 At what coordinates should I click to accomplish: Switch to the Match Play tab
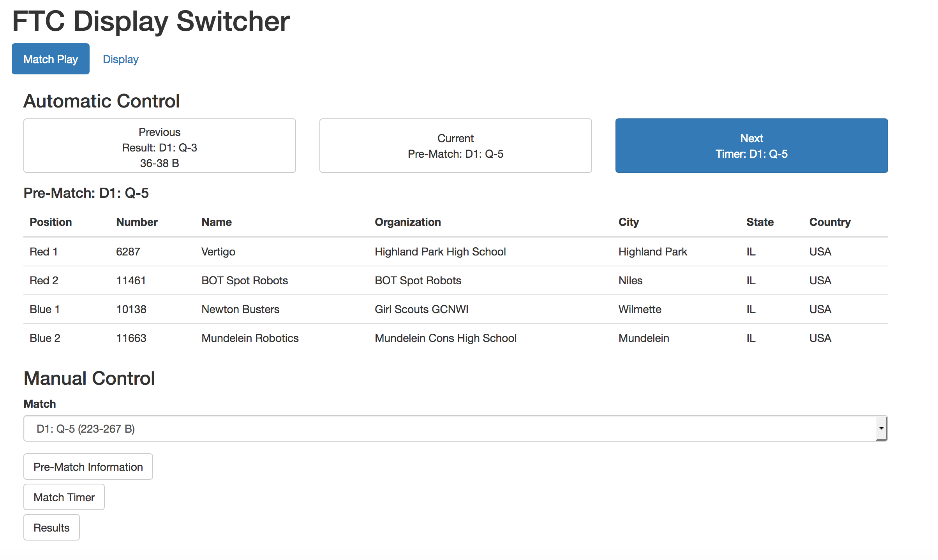[x=50, y=58]
